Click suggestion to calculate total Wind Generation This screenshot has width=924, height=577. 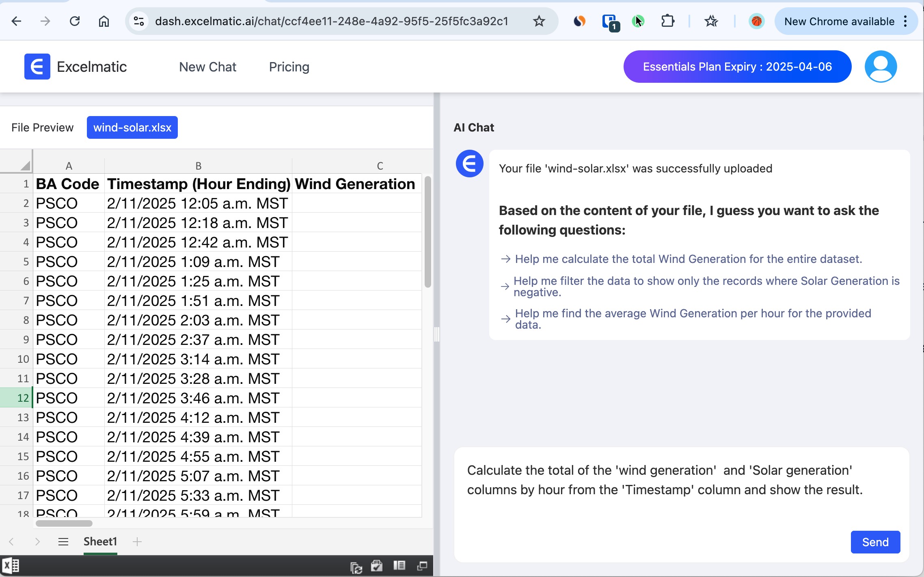tap(688, 259)
